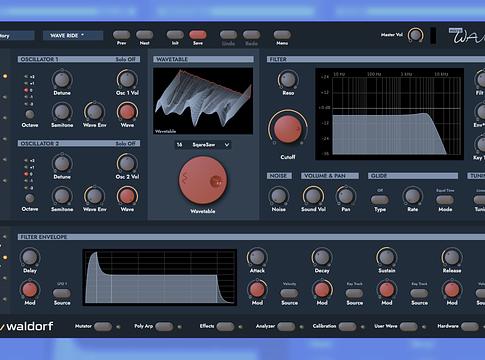Toggle the Effects button
485x360 pixels.
click(225, 326)
